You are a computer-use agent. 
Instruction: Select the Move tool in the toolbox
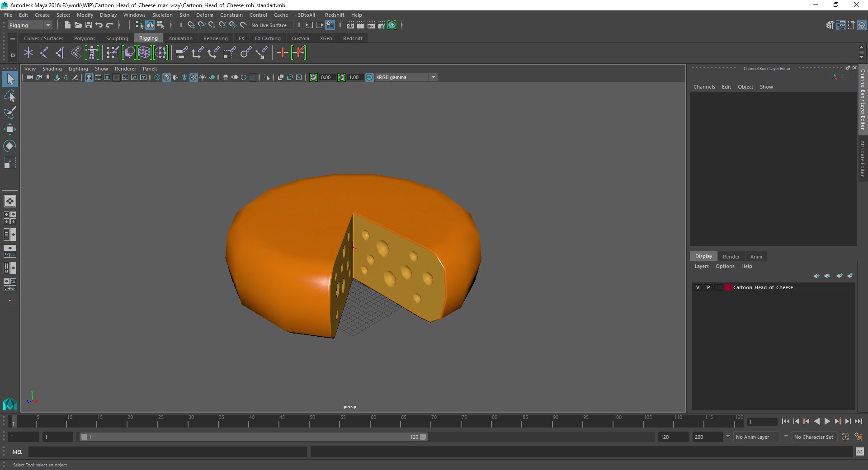[9, 129]
